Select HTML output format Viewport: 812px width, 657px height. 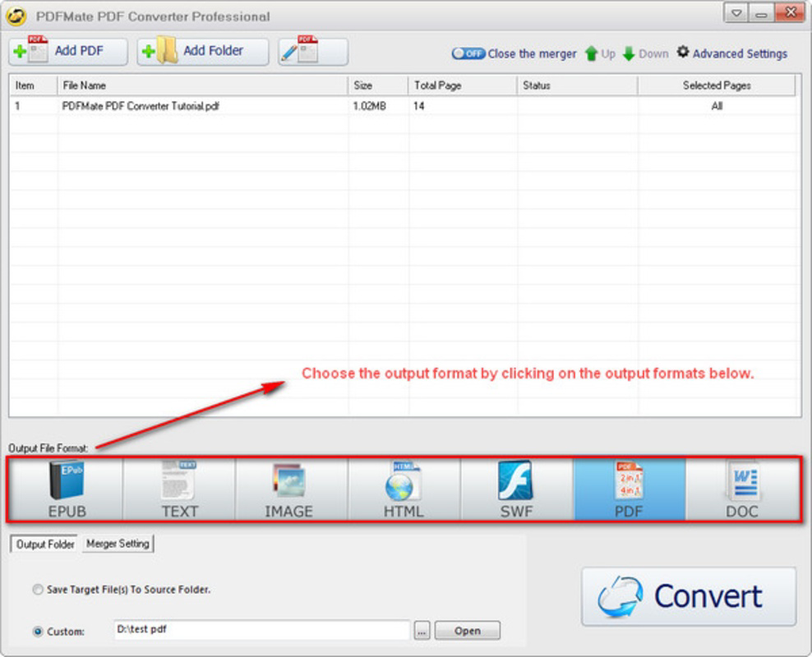tap(404, 489)
